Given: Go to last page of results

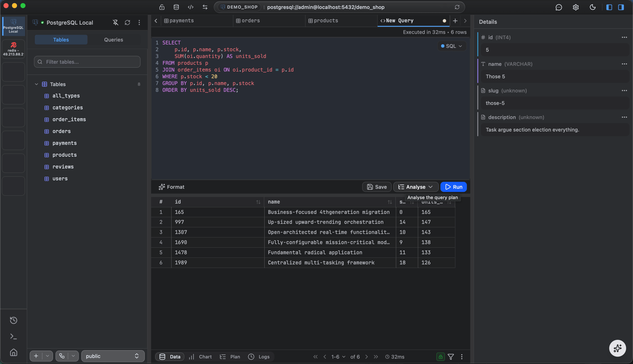Looking at the screenshot, I should click(376, 357).
